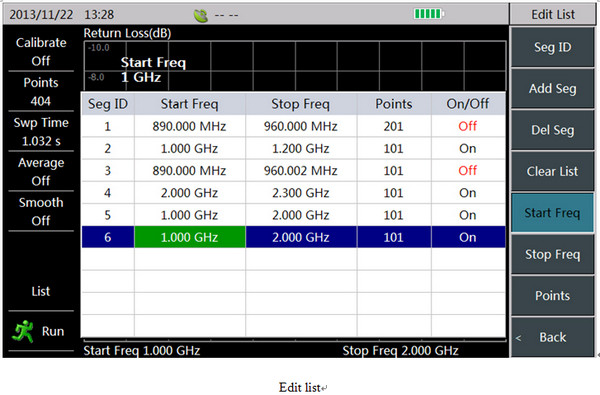Toggle segment 1 Off status
The width and height of the screenshot is (600, 395).
pyautogui.click(x=468, y=126)
